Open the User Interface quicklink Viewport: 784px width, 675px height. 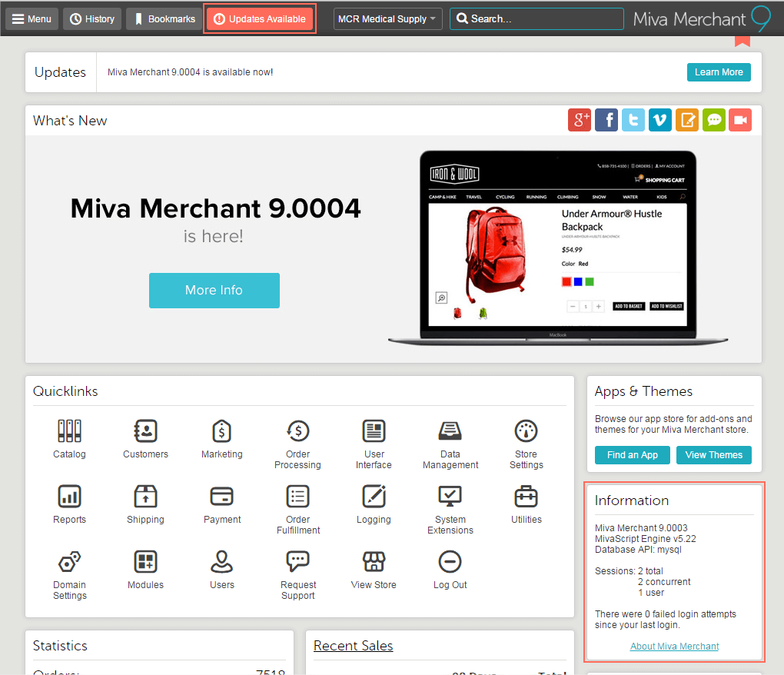(x=374, y=444)
